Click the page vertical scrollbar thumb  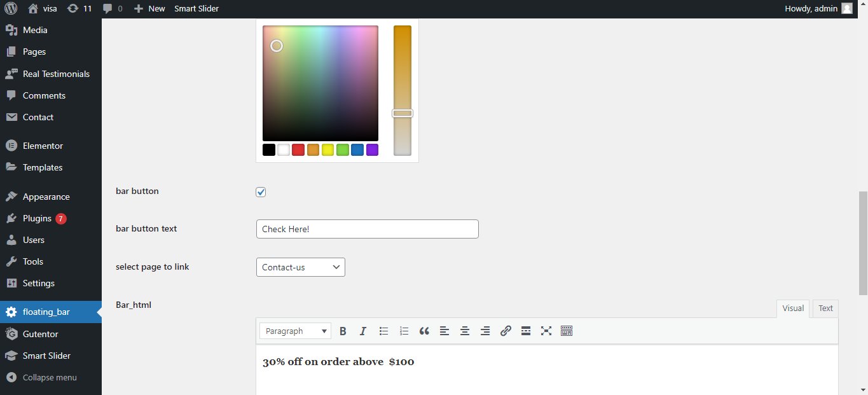pyautogui.click(x=863, y=242)
